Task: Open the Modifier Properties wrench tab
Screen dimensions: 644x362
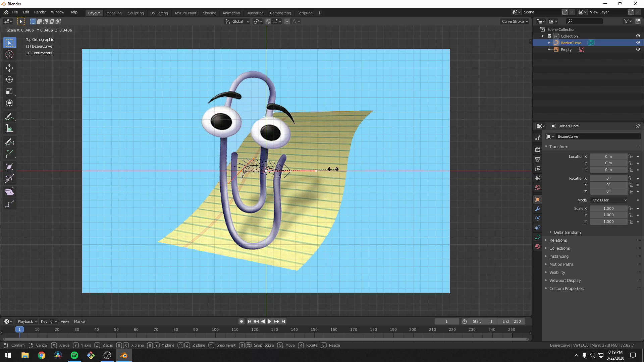Action: (537, 209)
